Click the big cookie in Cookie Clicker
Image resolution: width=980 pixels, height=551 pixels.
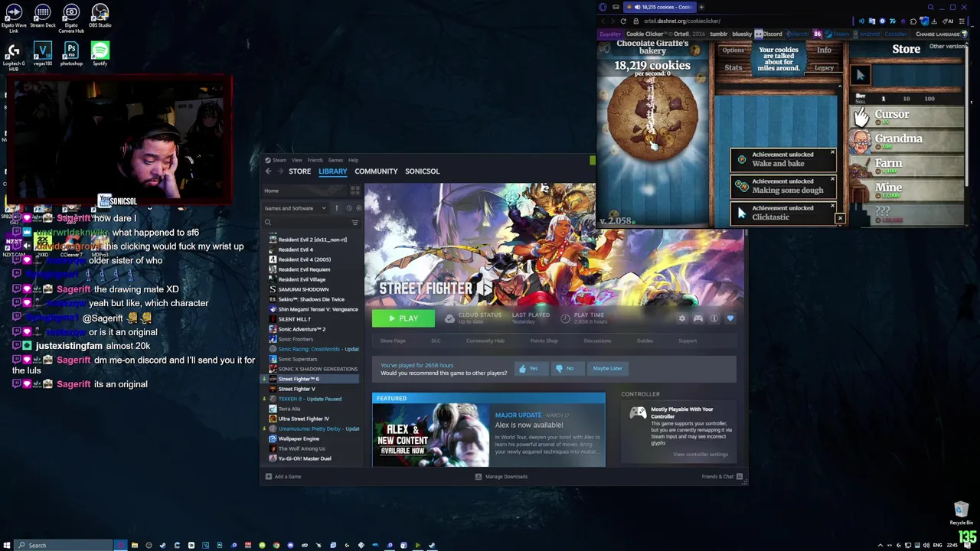[x=652, y=116]
